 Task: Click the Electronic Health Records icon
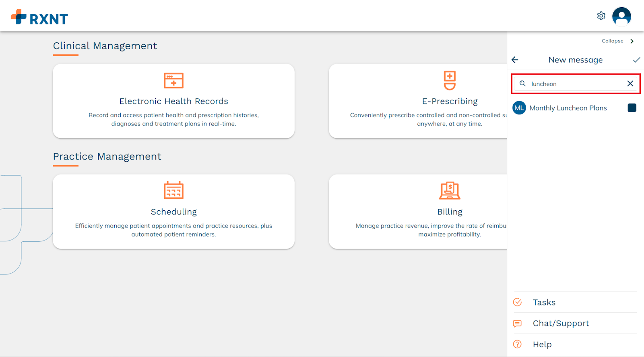pos(173,81)
